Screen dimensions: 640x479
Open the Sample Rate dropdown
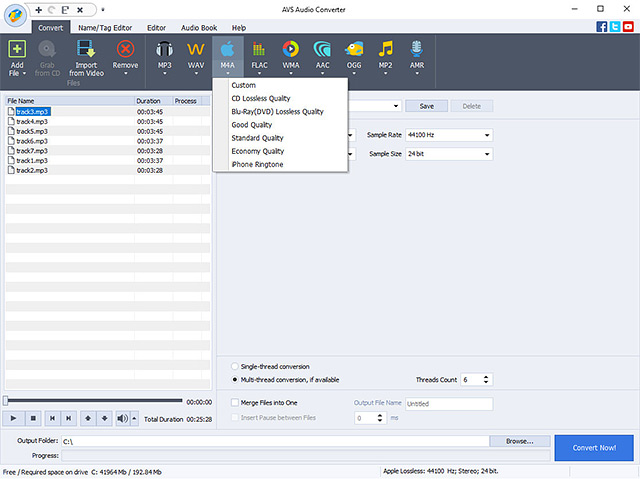click(448, 134)
